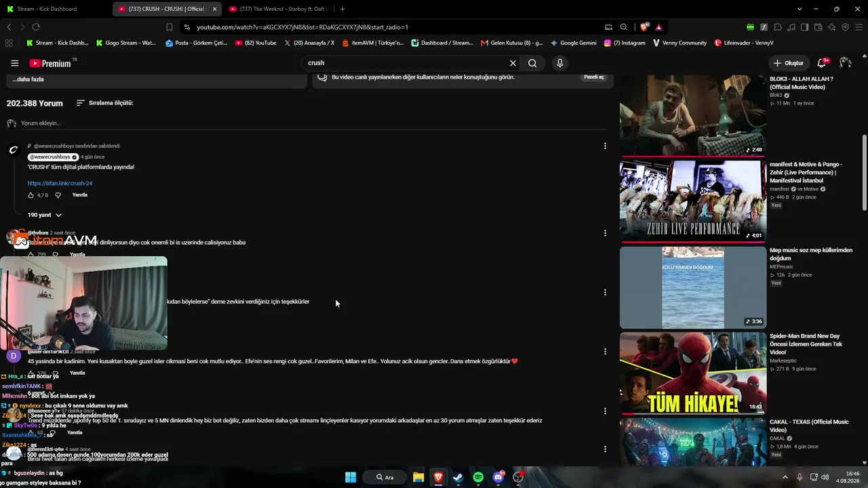Screen dimensions: 868x488
Task: Bookmark this page in the address bar
Action: [170, 27]
